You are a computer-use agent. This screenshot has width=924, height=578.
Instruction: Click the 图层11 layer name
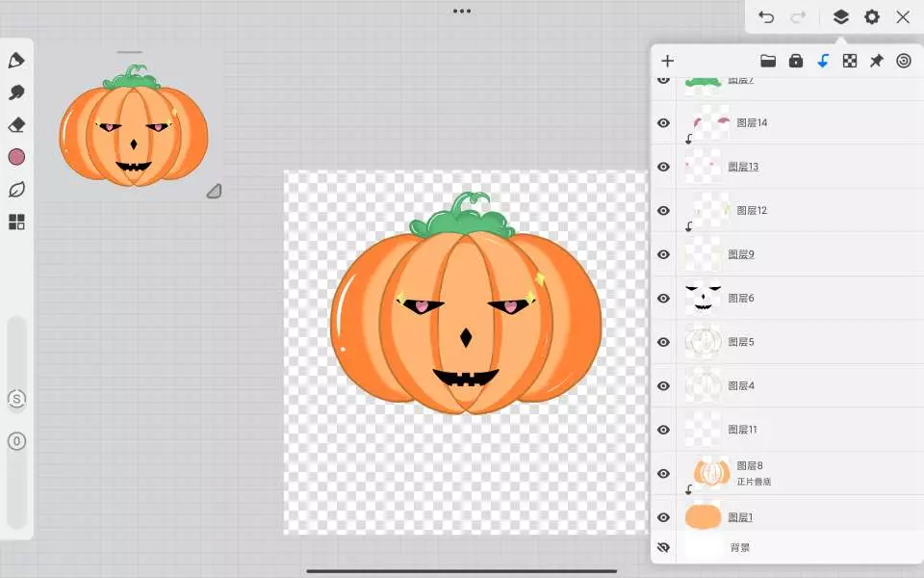tap(742, 430)
